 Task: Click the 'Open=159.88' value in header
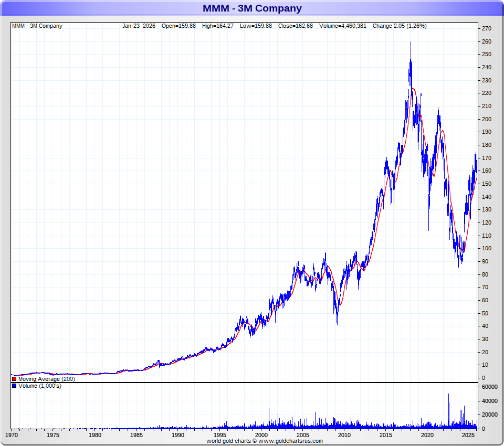point(178,26)
